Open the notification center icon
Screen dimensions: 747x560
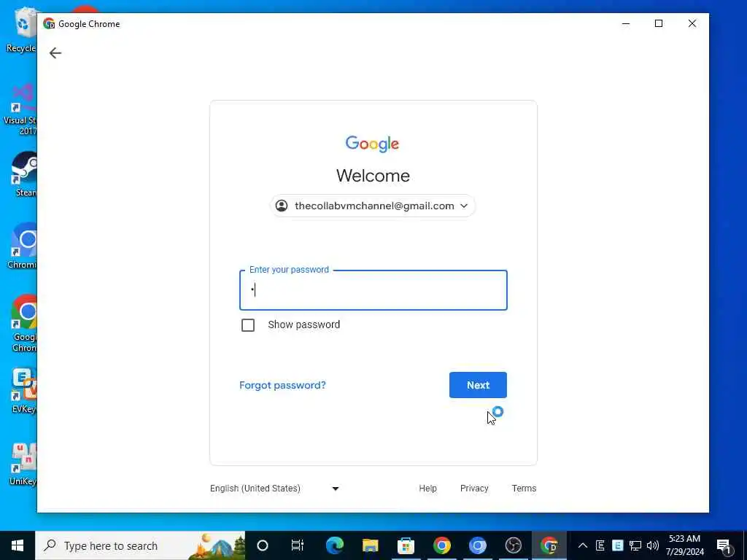coord(724,546)
